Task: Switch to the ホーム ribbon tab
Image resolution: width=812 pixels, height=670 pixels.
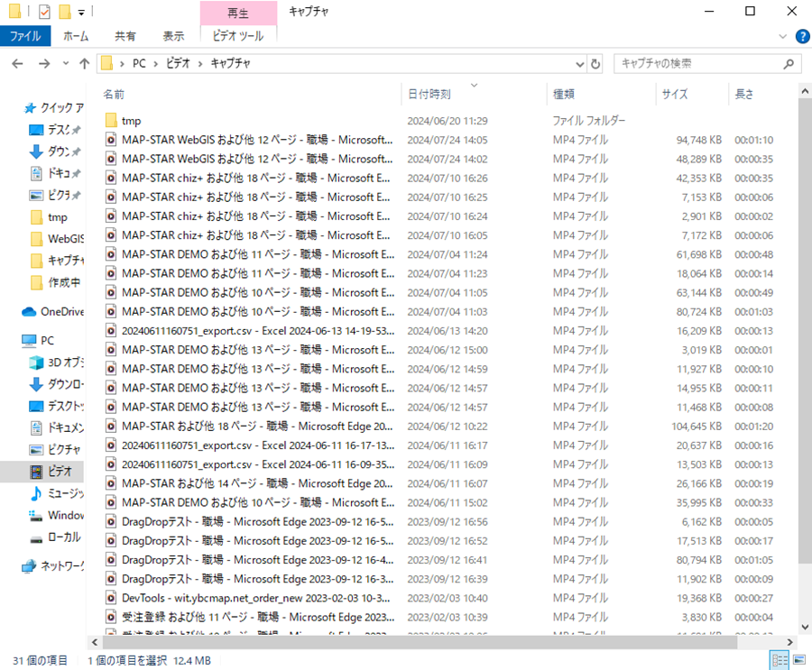Action: [76, 36]
